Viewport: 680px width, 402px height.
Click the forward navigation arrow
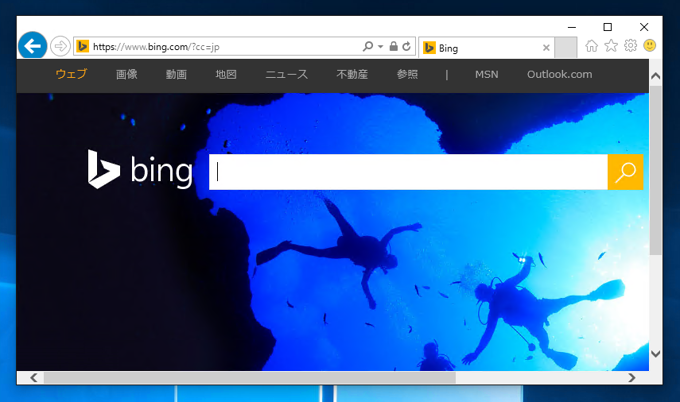60,46
